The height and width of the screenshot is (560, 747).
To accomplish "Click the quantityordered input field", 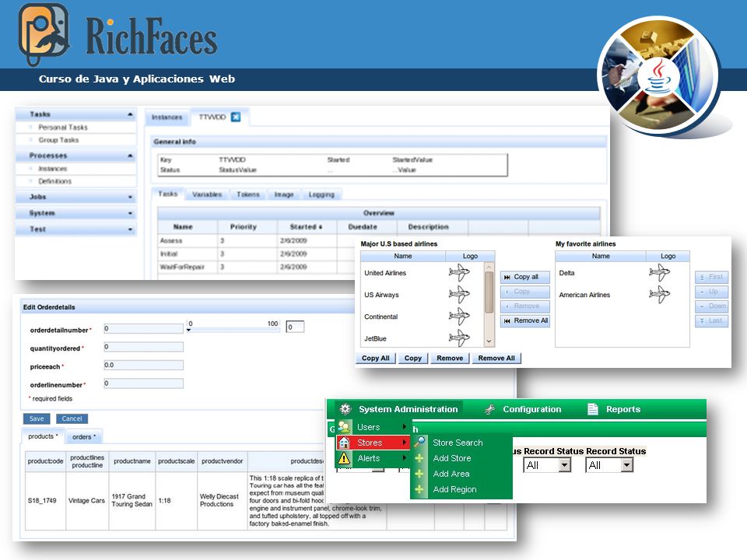I will (x=143, y=347).
